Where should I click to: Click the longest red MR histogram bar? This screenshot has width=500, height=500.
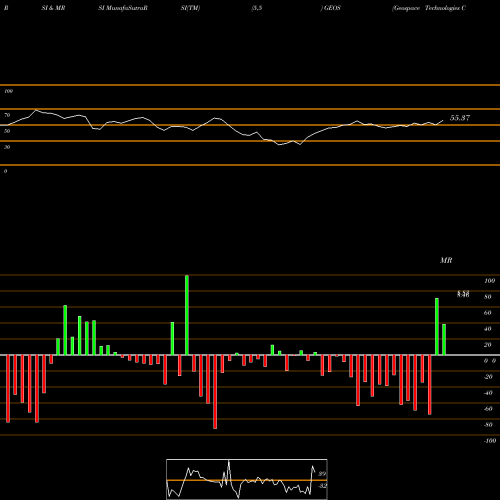coord(215,392)
